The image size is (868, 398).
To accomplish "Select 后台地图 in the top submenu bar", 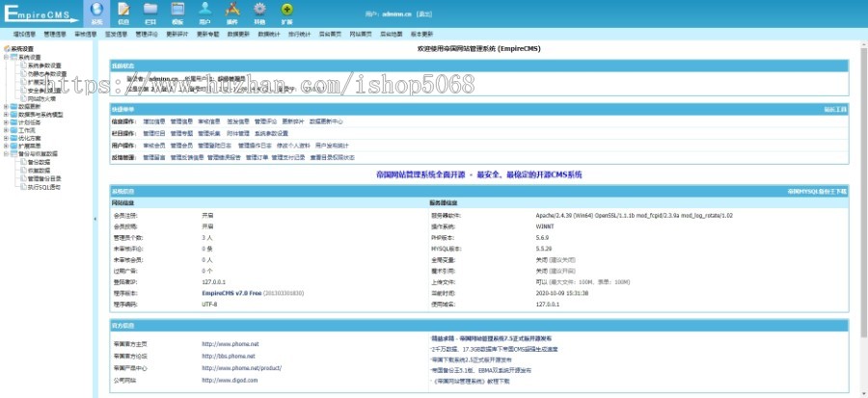I will pyautogui.click(x=391, y=35).
